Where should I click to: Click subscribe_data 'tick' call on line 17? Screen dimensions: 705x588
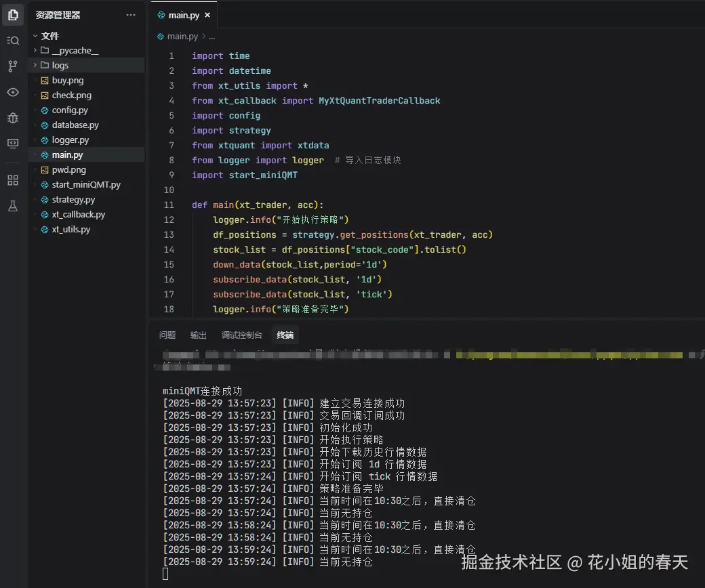pyautogui.click(x=302, y=294)
